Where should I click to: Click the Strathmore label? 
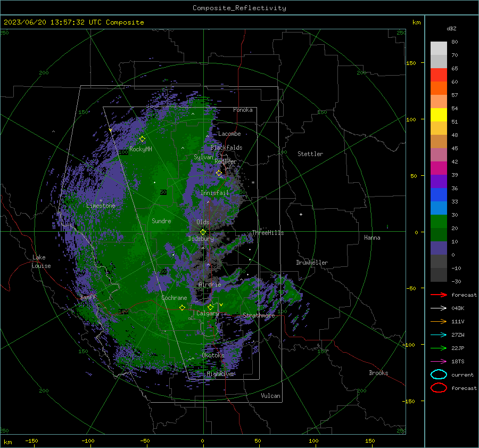point(259,315)
